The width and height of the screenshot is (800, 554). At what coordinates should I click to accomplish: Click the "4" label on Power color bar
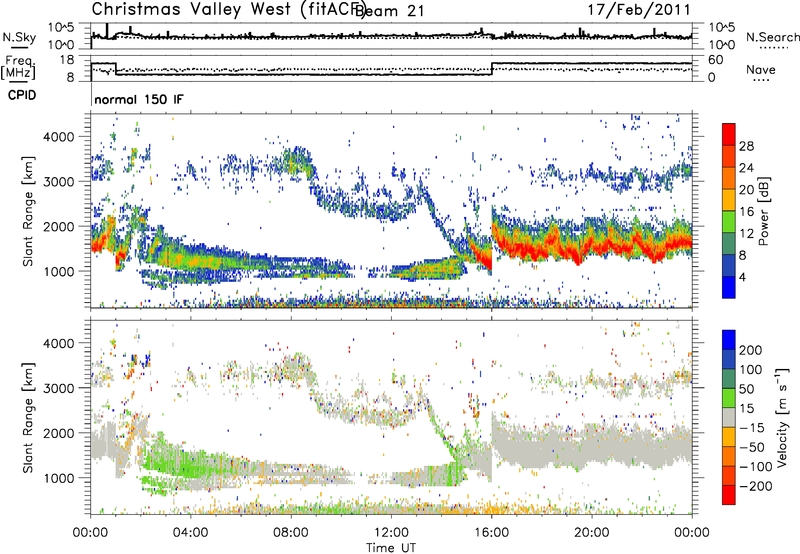click(743, 278)
